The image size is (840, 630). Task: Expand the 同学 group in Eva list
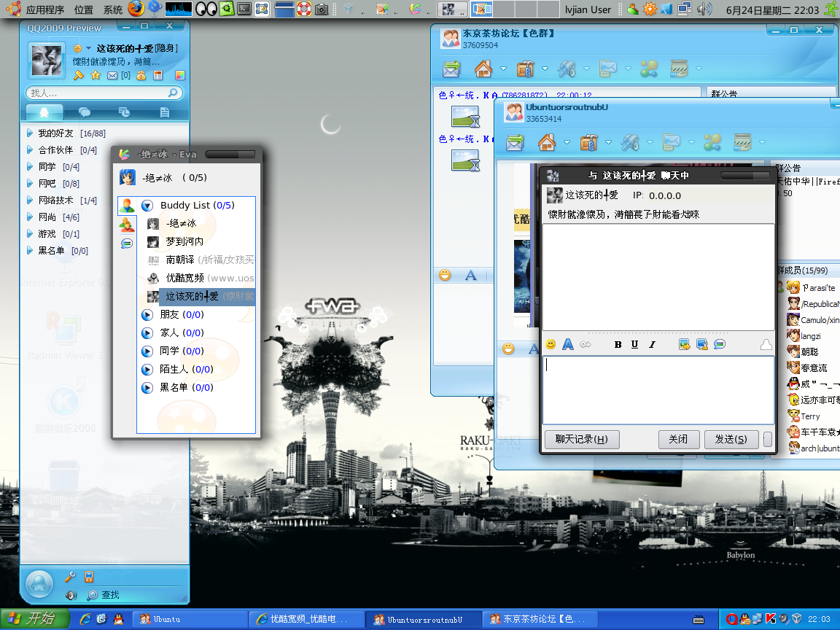(x=147, y=351)
